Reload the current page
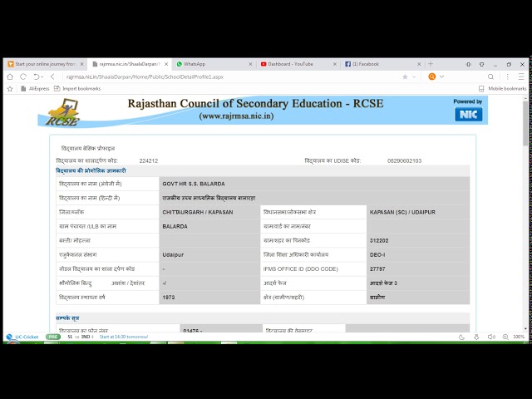 23,76
